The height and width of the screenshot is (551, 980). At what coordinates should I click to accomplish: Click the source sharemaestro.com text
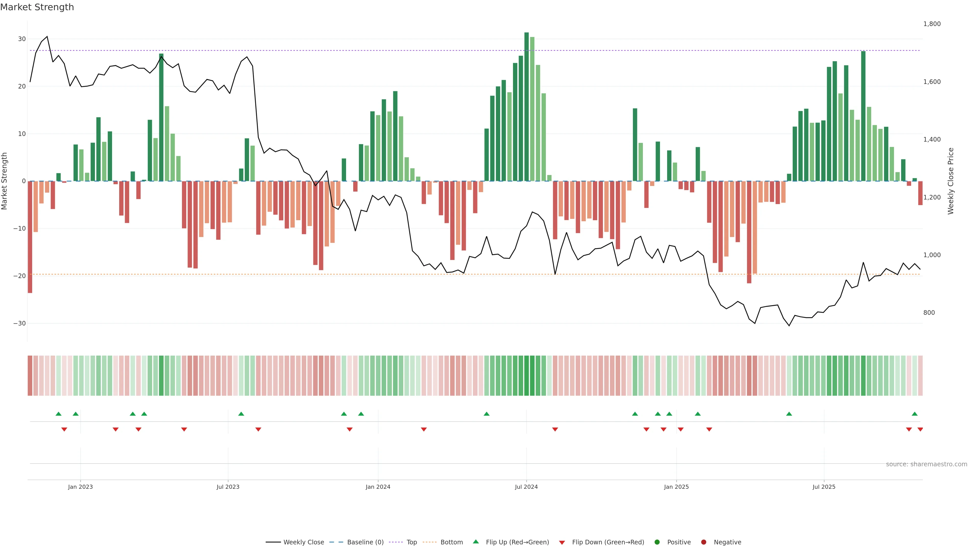(926, 464)
